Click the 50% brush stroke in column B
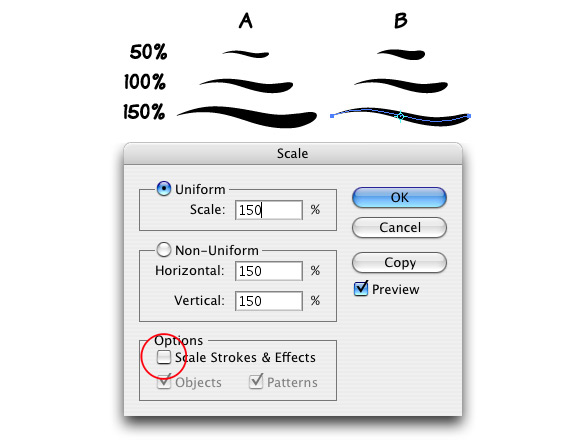 401,54
